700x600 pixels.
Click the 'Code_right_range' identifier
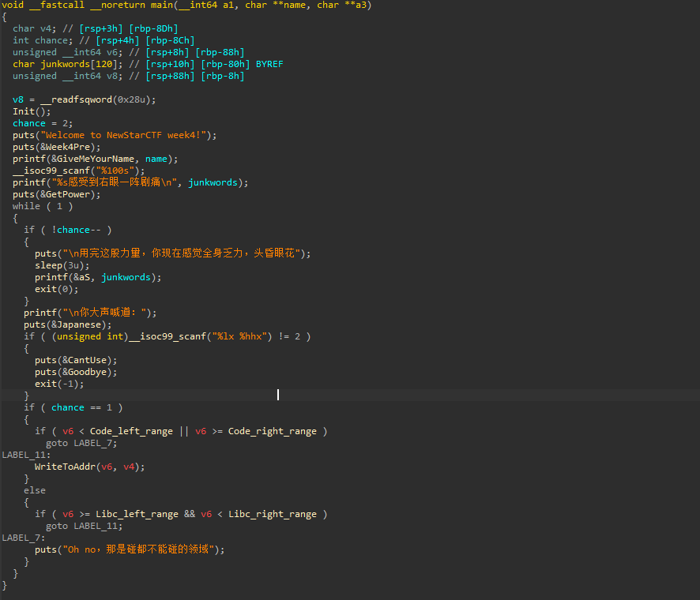(x=273, y=431)
